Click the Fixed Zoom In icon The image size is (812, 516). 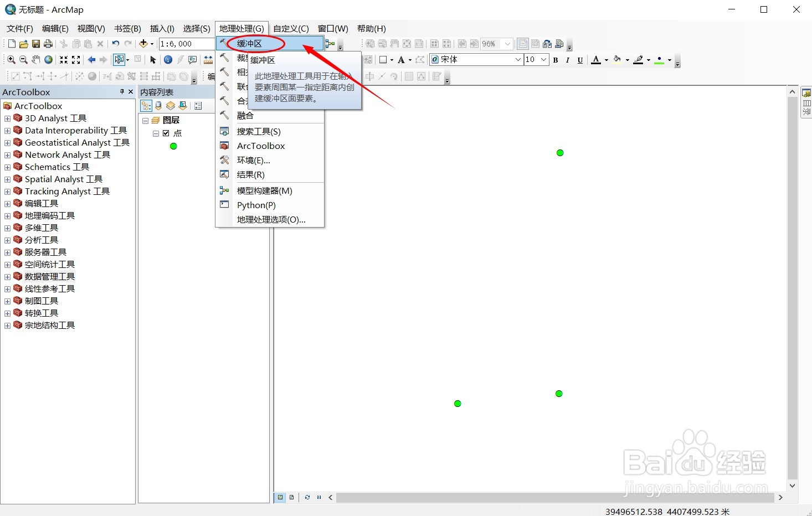(x=64, y=60)
